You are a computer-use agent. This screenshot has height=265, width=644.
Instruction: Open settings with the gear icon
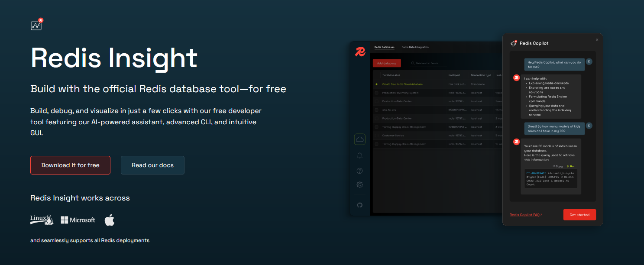pos(359,185)
